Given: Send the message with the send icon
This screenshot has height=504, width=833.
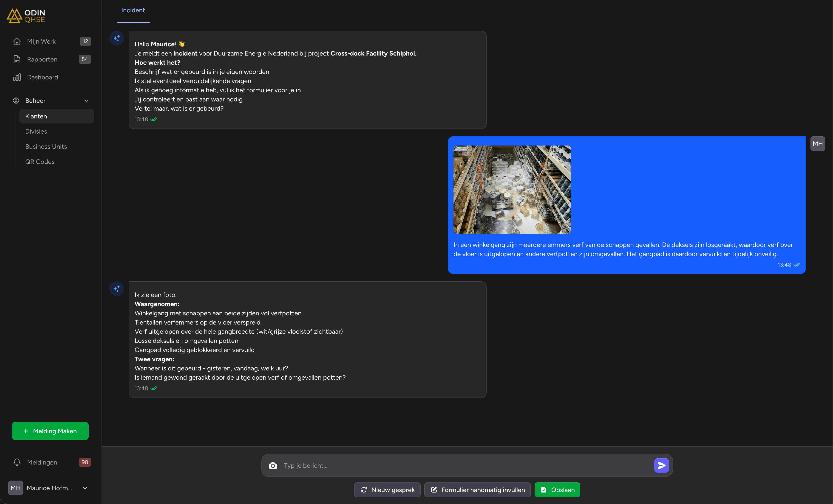Looking at the screenshot, I should pos(661,465).
